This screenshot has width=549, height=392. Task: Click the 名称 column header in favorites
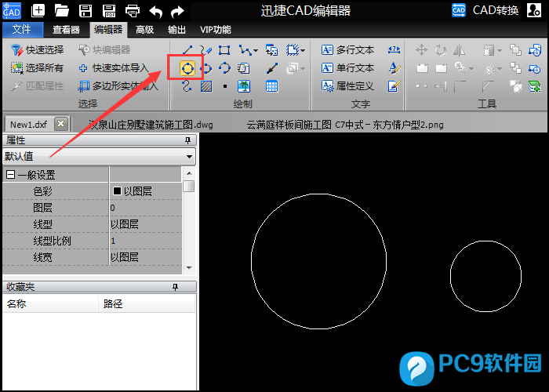(50, 303)
